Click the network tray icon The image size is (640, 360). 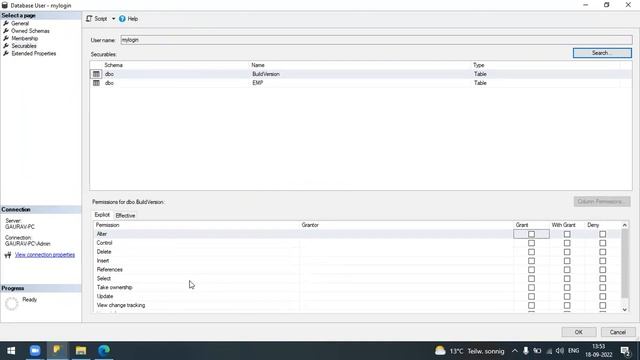click(549, 351)
